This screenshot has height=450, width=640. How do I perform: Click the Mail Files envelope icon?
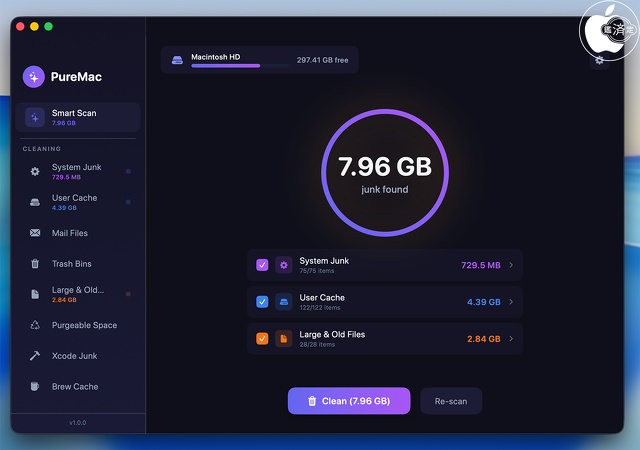point(35,233)
